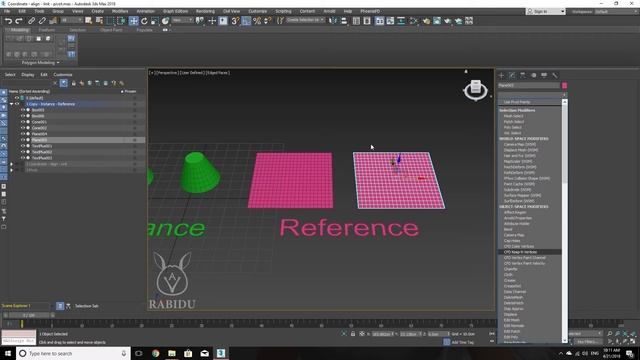Image resolution: width=640 pixels, height=360 pixels.
Task: Enable the Angle Snap toggle
Action: [246, 20]
